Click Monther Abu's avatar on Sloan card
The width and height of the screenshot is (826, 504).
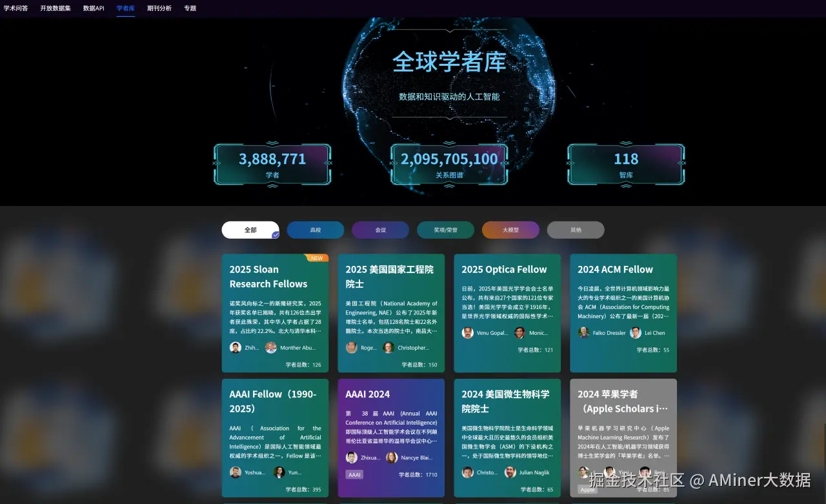(x=270, y=347)
